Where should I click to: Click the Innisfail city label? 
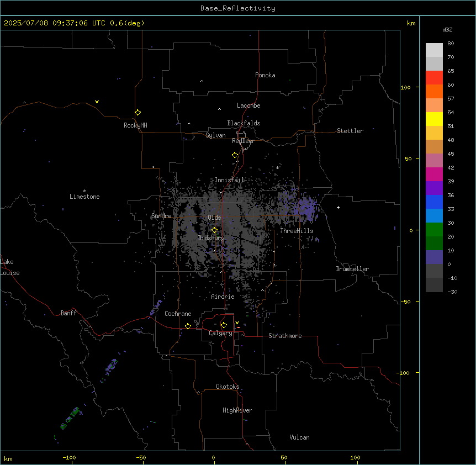[230, 180]
